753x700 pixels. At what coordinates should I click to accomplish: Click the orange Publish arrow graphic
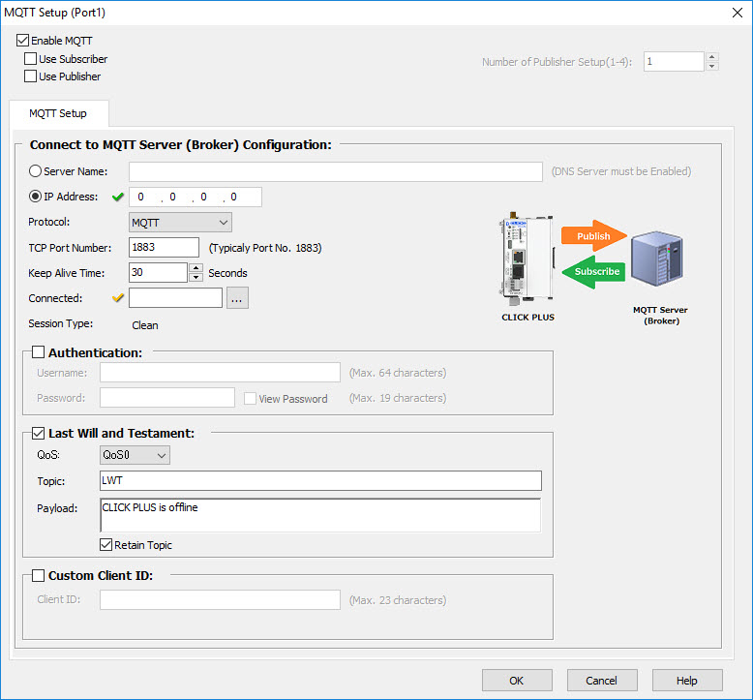pyautogui.click(x=594, y=236)
